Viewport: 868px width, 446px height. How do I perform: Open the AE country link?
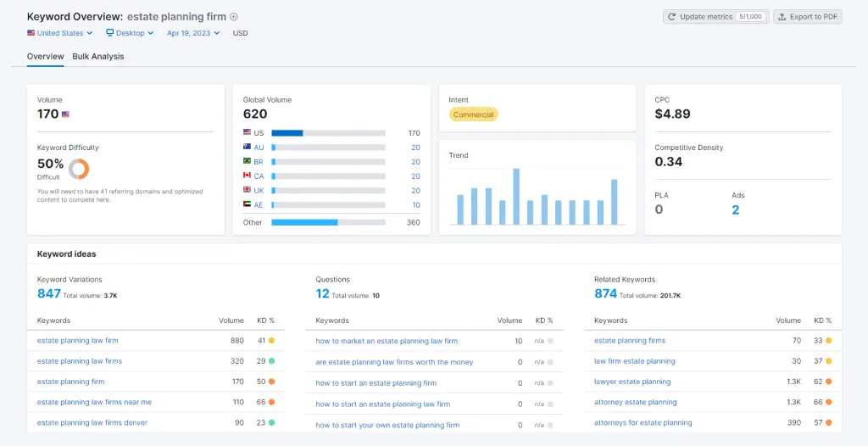pyautogui.click(x=259, y=205)
